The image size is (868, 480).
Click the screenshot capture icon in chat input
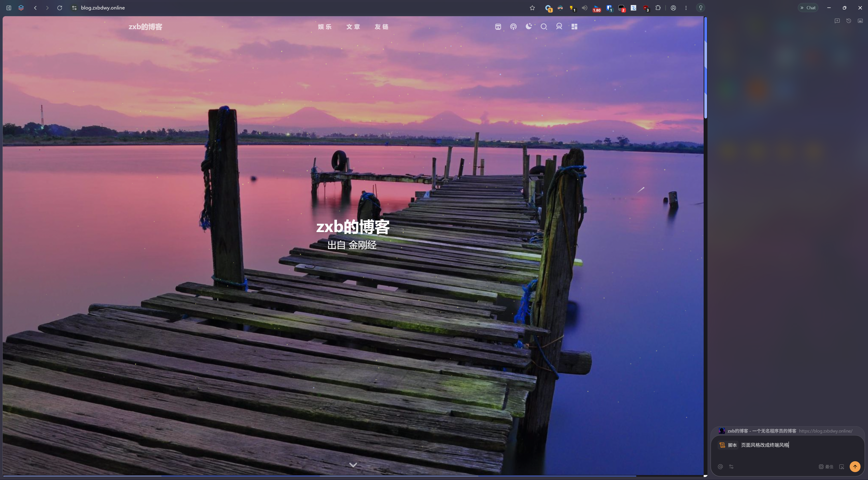842,466
